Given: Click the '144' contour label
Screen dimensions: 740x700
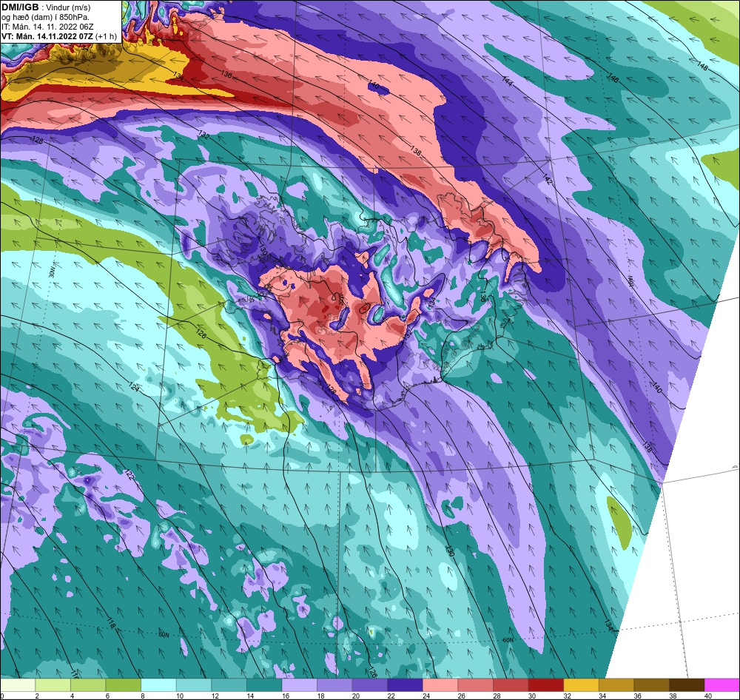Looking at the screenshot, I should [508, 81].
